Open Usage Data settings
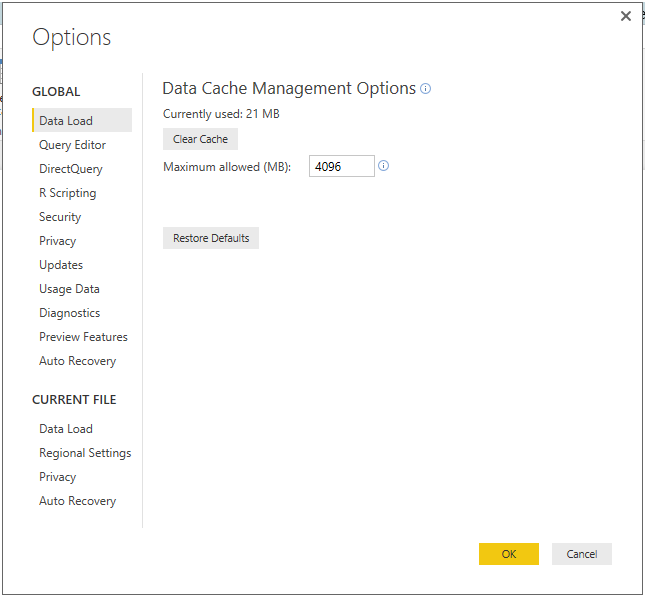This screenshot has width=645, height=596. [x=69, y=289]
